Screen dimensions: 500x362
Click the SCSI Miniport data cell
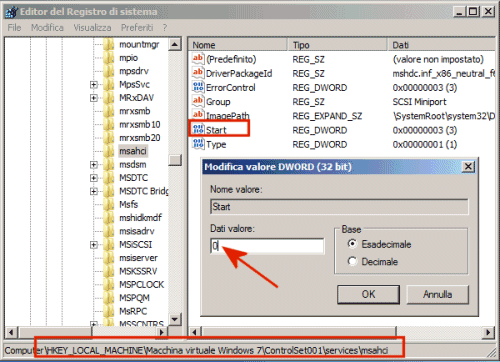tap(419, 102)
